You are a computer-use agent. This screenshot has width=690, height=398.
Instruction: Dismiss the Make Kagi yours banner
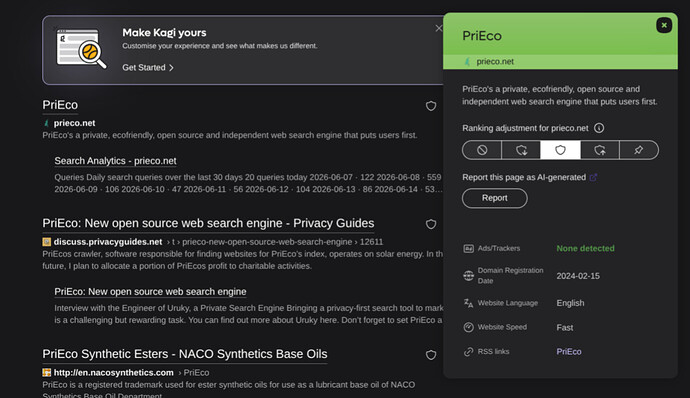[x=438, y=29]
